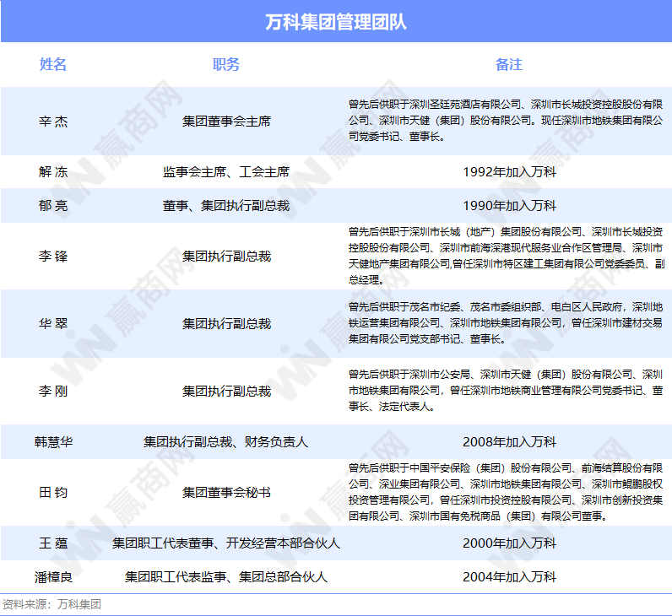Click the remark 2000年加入万科
Screen dimensions: 672x616
[509, 543]
